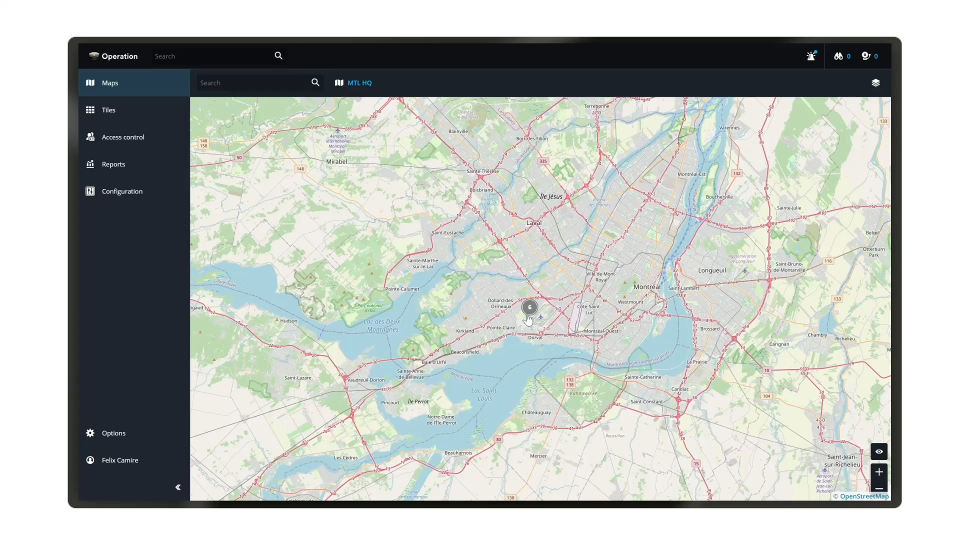Open the map layers panel icon
Image resolution: width=960 pixels, height=540 pixels.
coord(876,83)
